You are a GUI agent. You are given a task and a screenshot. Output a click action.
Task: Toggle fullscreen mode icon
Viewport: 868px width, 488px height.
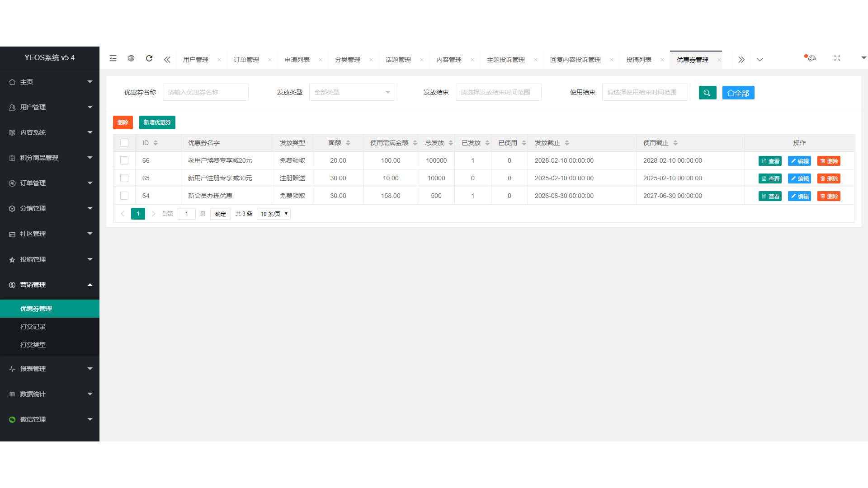pos(837,58)
